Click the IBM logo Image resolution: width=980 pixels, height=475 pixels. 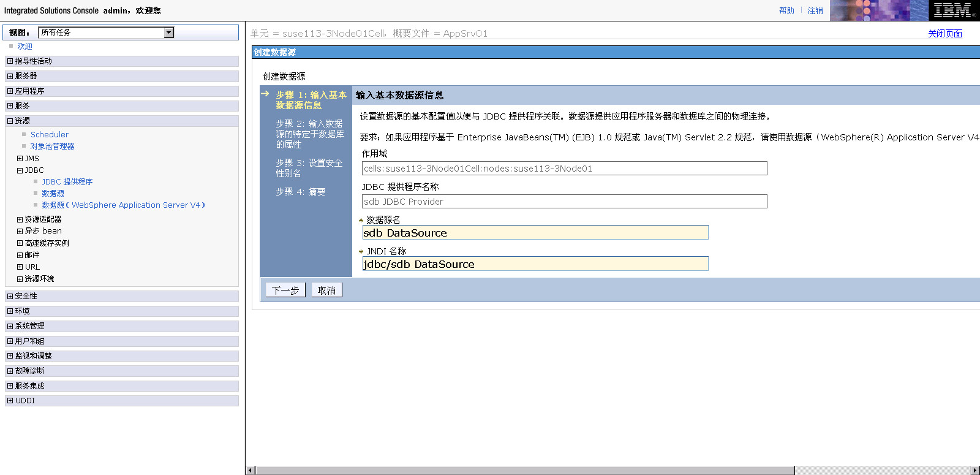[954, 10]
